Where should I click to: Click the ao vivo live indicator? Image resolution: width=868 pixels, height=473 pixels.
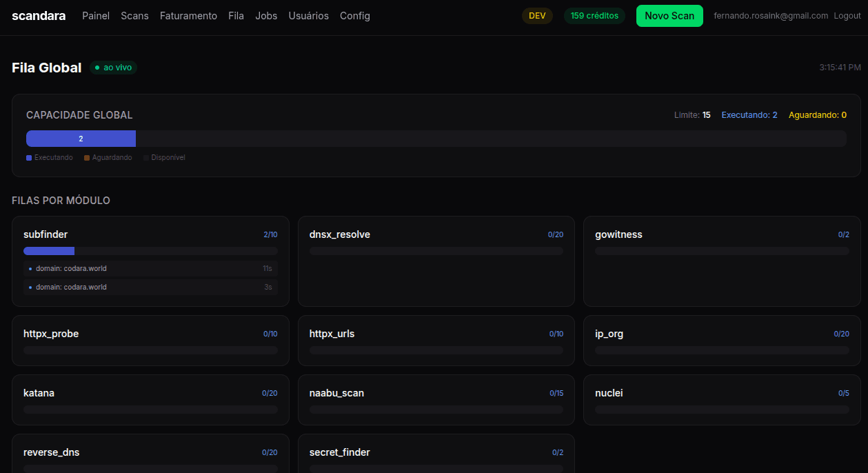point(114,68)
